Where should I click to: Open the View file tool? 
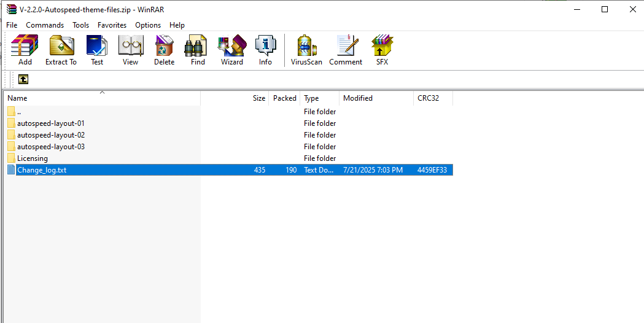pos(131,50)
